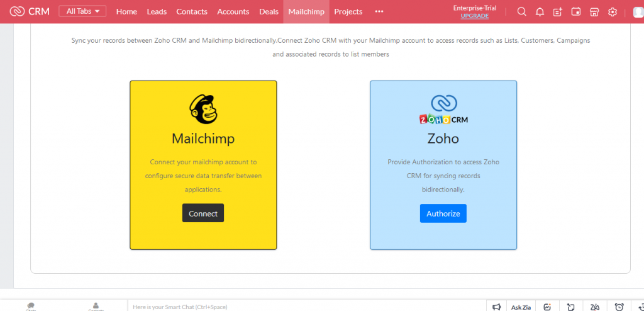The width and height of the screenshot is (644, 311).
Task: Open Contacts in the bottom bar
Action: [x=96, y=307]
